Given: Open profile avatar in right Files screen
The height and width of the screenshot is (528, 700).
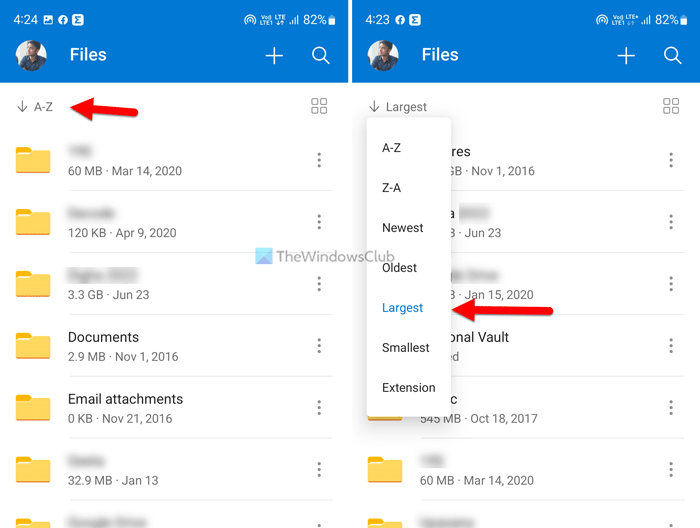Looking at the screenshot, I should 383,55.
